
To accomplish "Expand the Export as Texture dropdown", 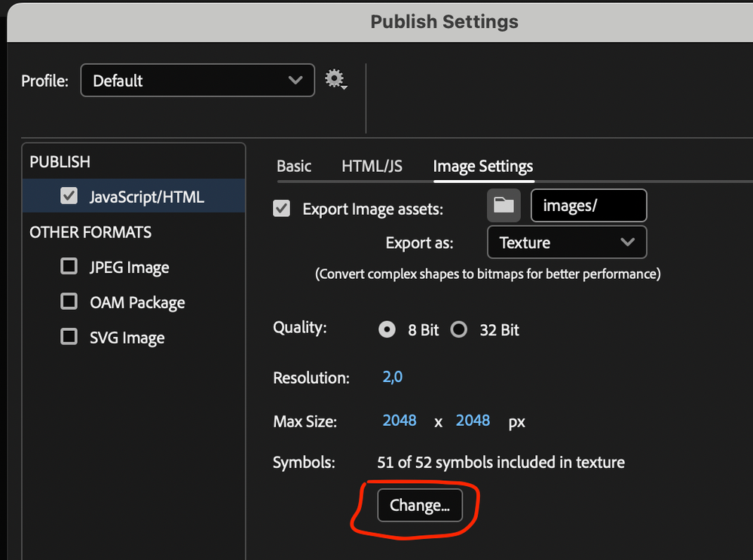I will 567,243.
